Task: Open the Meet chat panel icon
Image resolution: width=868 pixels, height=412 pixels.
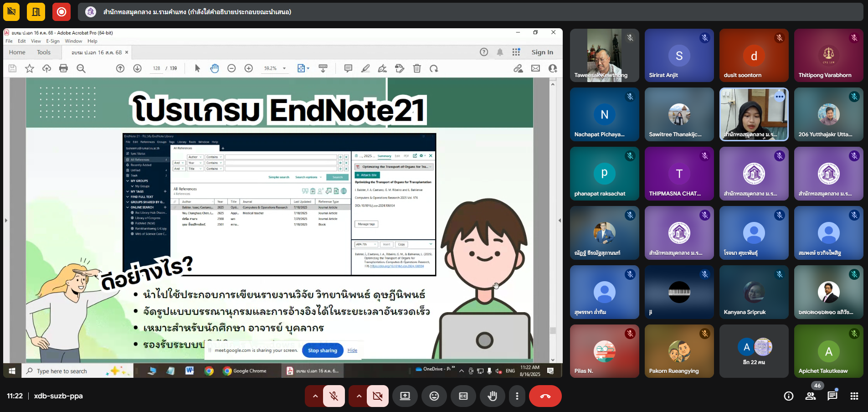Action: (832, 396)
